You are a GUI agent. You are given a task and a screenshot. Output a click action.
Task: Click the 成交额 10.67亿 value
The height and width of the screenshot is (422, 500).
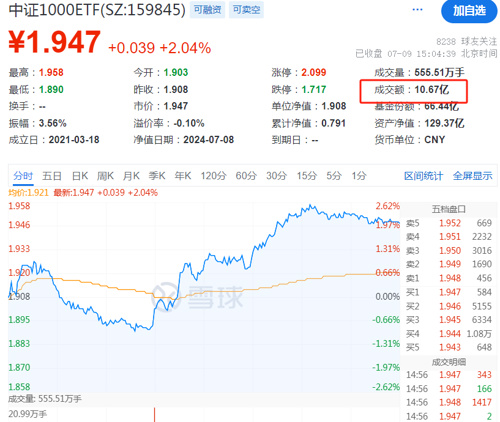tap(432, 90)
